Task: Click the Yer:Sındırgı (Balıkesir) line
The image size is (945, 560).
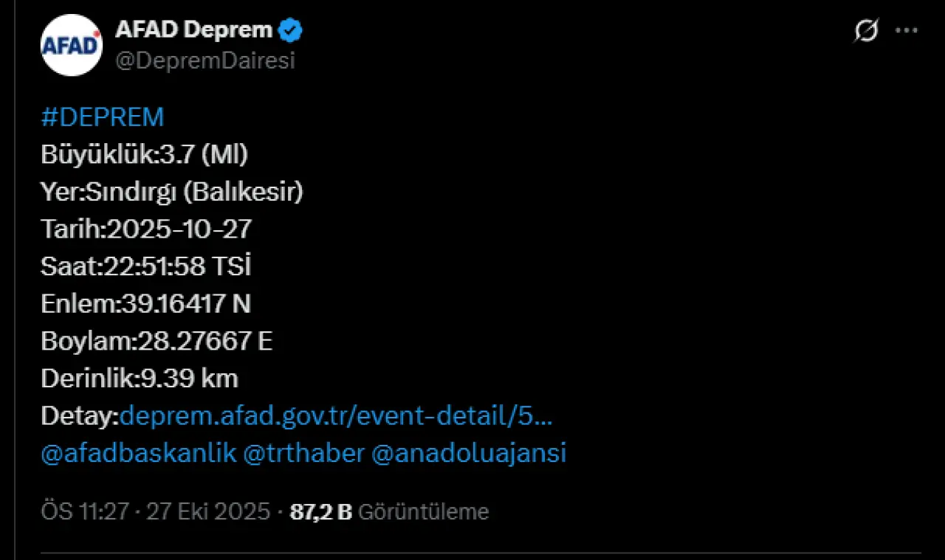Action: (x=172, y=193)
